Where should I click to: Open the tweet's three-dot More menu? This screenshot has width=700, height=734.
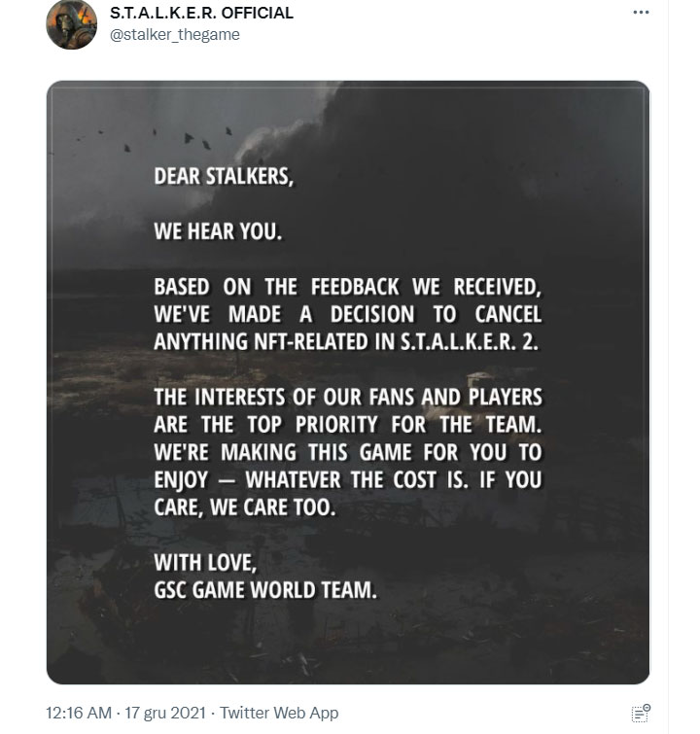coord(640,13)
